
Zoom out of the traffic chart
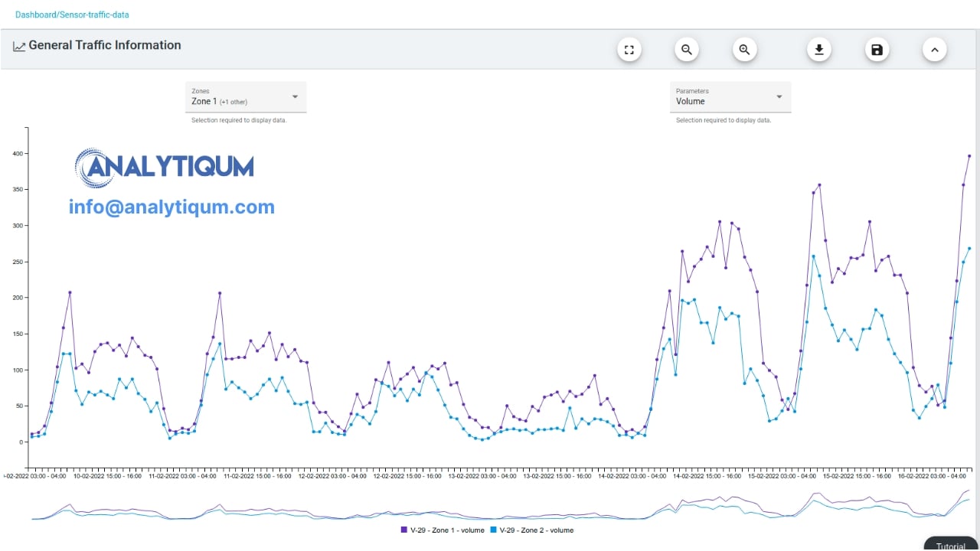click(x=687, y=51)
